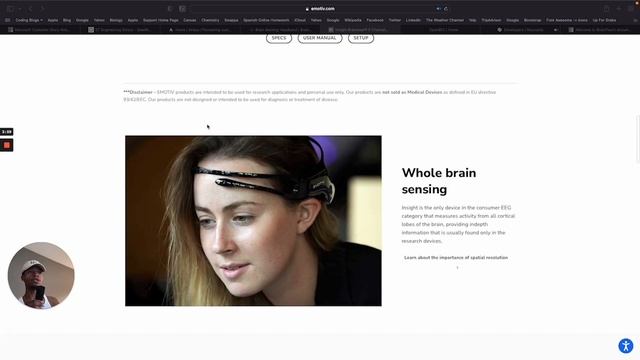Toggle the Safari sidebar button

pos(10,9)
